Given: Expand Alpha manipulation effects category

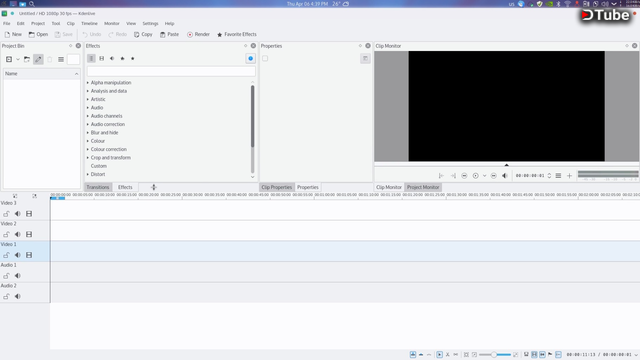Looking at the screenshot, I should [88, 82].
